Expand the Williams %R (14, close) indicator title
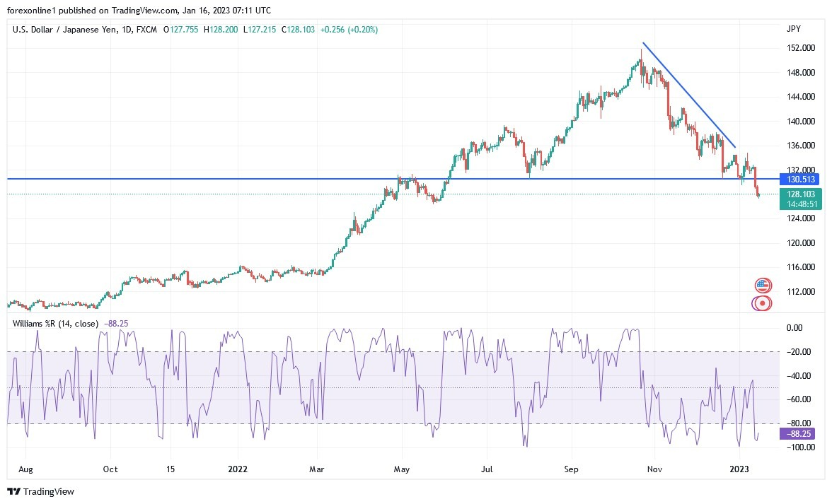The width and height of the screenshot is (832, 504). coord(57,323)
